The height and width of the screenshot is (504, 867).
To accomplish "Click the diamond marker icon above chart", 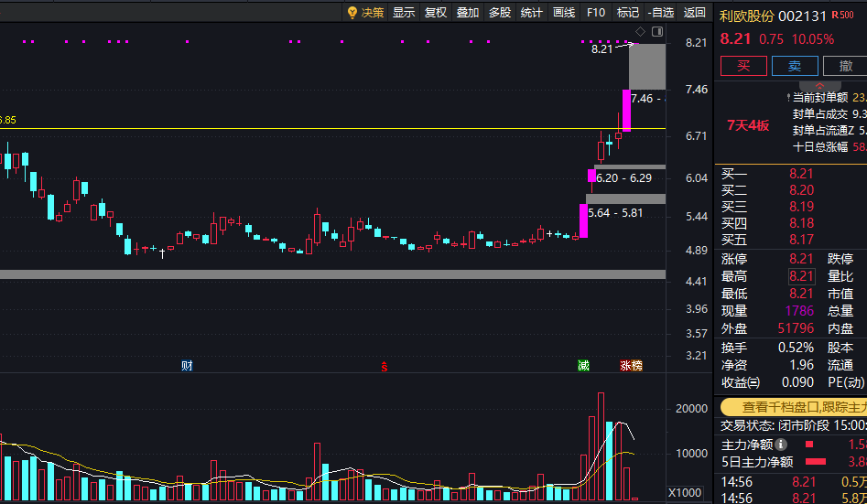I will (x=640, y=31).
